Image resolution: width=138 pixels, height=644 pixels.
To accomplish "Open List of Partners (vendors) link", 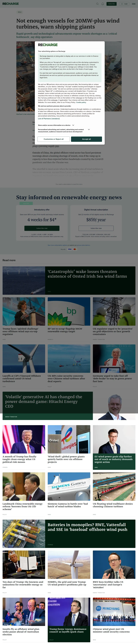I will point(49,119).
